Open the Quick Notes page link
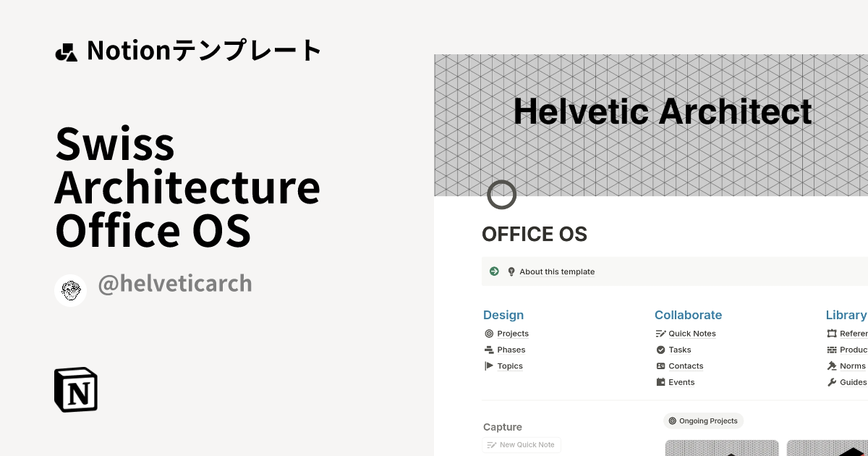The width and height of the screenshot is (868, 456). [692, 334]
